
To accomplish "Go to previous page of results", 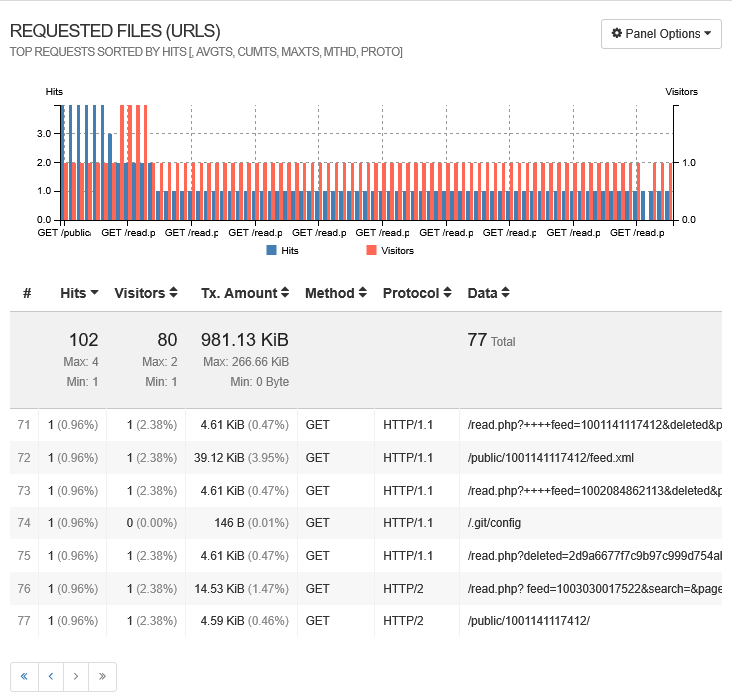I will [x=50, y=677].
